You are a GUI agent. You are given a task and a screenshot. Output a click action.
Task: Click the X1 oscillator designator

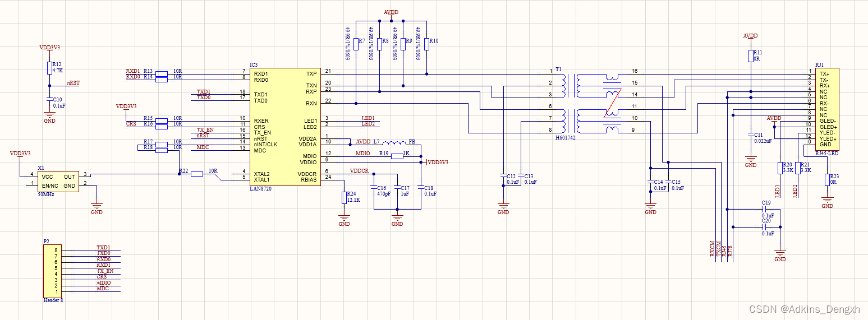pyautogui.click(x=41, y=168)
